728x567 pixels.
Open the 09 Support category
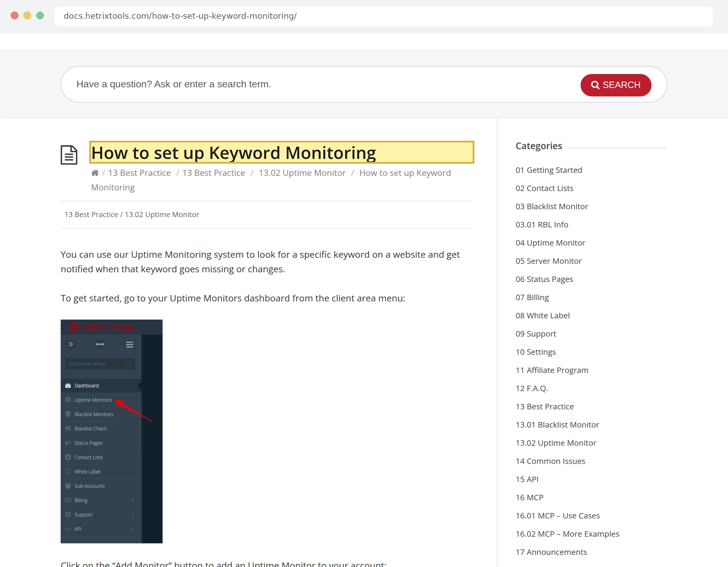tap(536, 334)
